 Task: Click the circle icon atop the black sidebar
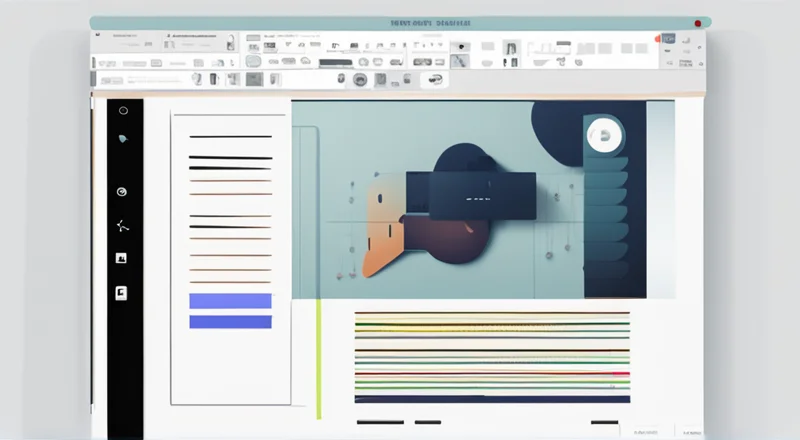[123, 111]
